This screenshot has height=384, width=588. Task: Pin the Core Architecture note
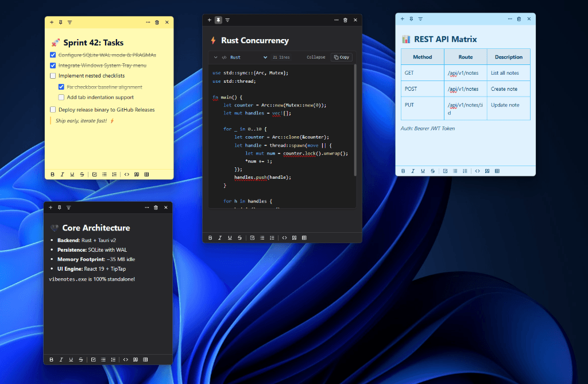point(60,208)
